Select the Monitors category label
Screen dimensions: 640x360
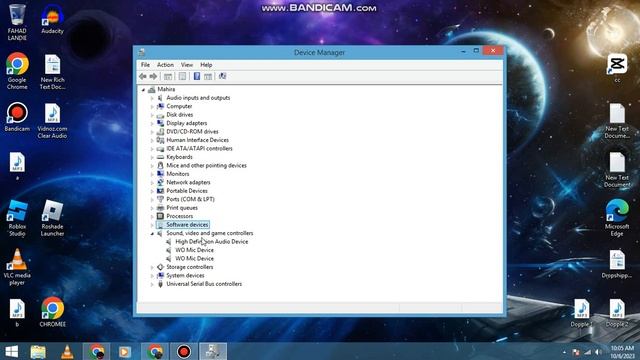pyautogui.click(x=178, y=174)
